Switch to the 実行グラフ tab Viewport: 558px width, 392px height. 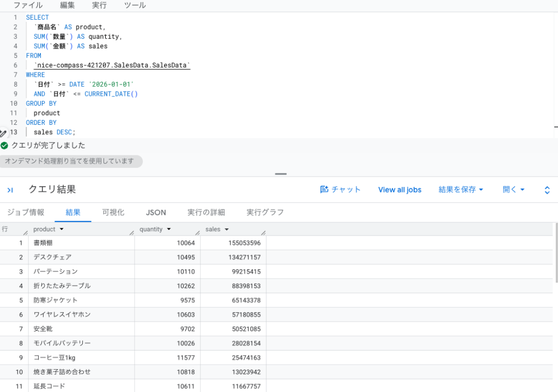pyautogui.click(x=265, y=213)
